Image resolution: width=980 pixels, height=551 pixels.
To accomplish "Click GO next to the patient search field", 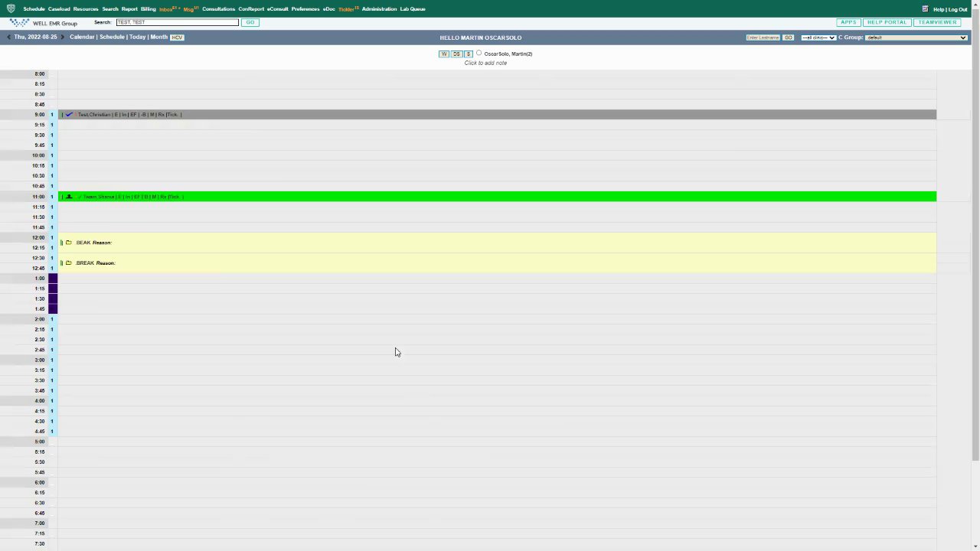I will tap(250, 22).
